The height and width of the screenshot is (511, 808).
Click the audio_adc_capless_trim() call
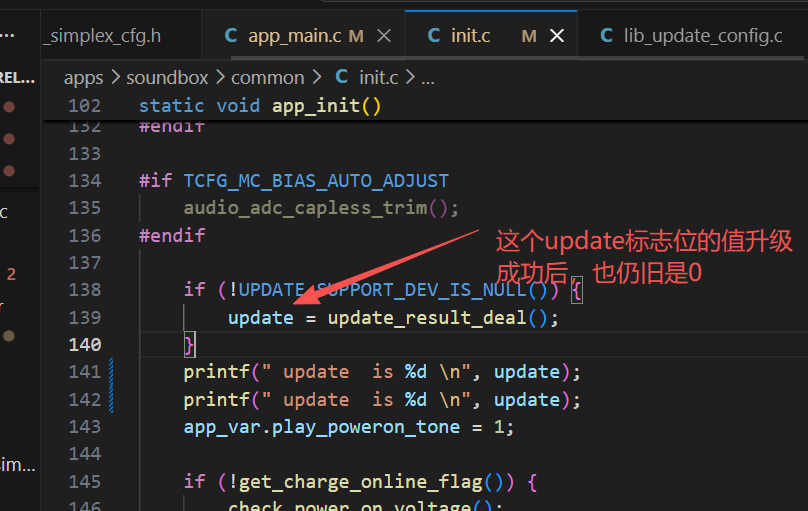point(321,208)
